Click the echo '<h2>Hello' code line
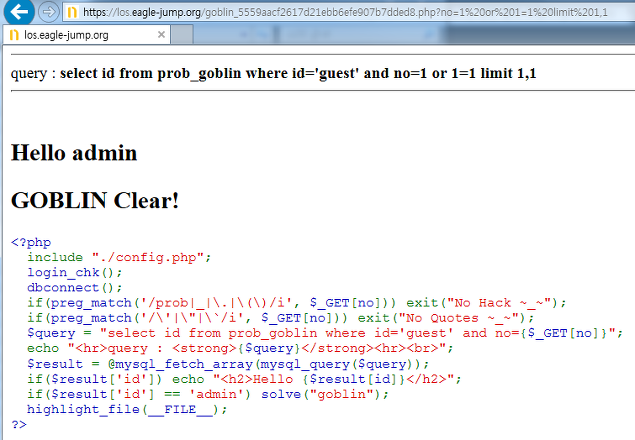The height and width of the screenshot is (440, 635). tap(244, 379)
